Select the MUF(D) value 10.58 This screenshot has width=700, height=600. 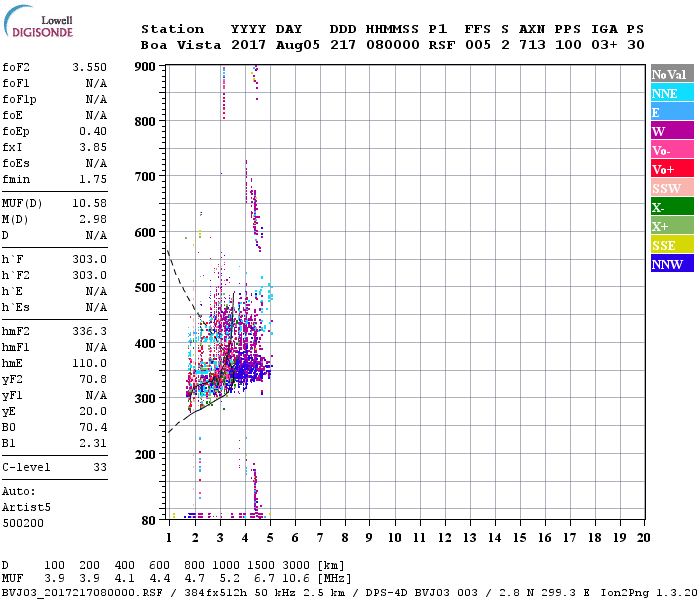[90, 203]
